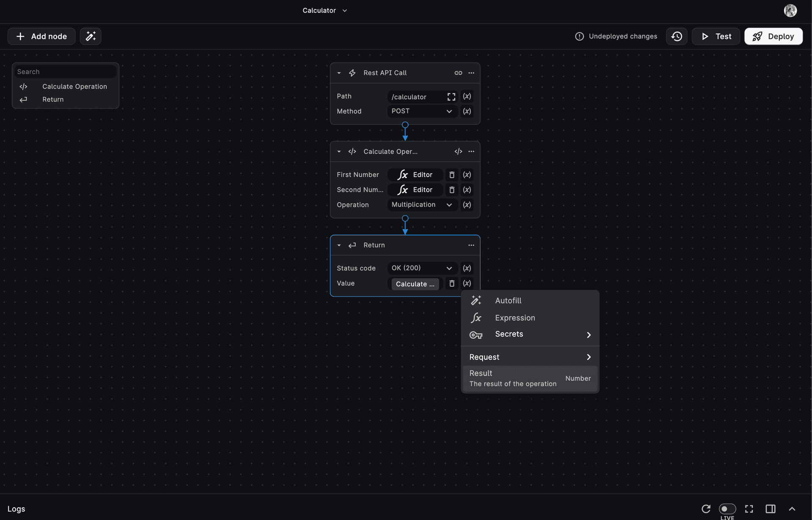The height and width of the screenshot is (520, 812).
Task: Click the Search input field
Action: coord(66,72)
